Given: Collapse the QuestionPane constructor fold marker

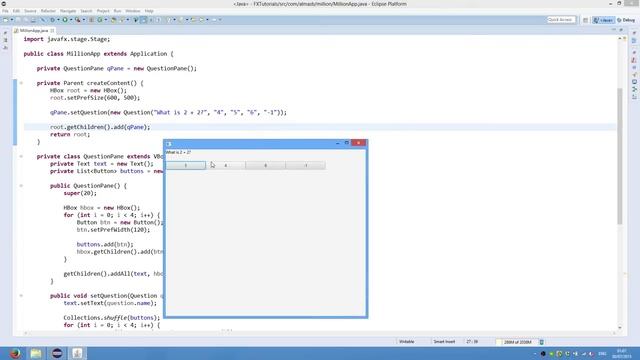Looking at the screenshot, I should click(x=21, y=186).
